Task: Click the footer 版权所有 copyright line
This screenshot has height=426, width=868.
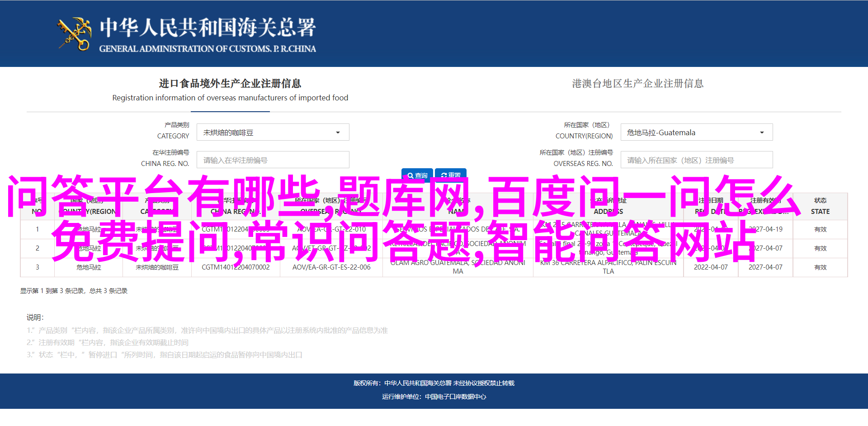Action: click(434, 383)
